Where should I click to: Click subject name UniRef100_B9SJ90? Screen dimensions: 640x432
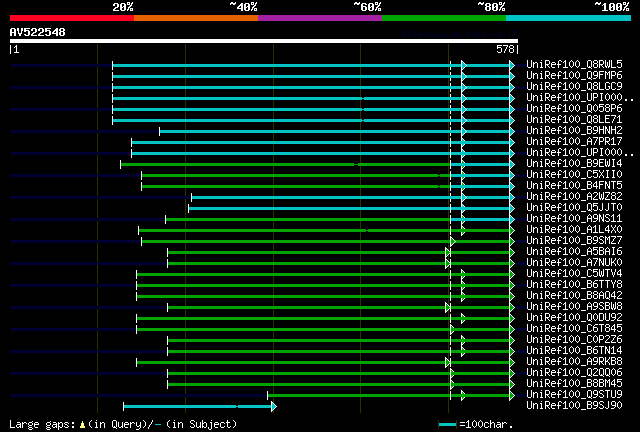[x=574, y=406]
